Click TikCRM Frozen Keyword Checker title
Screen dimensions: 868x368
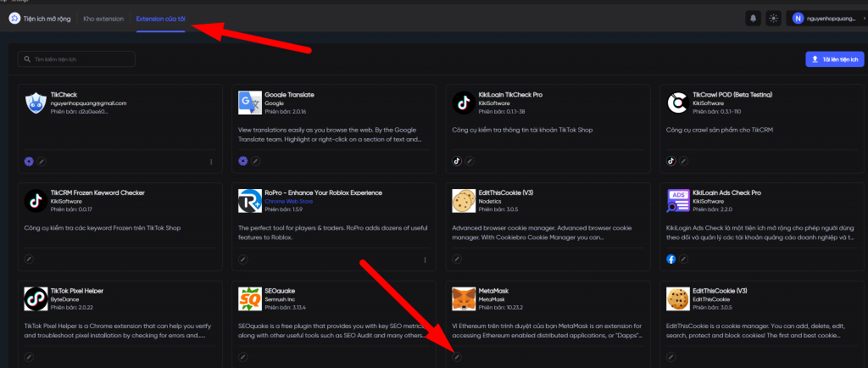click(98, 192)
